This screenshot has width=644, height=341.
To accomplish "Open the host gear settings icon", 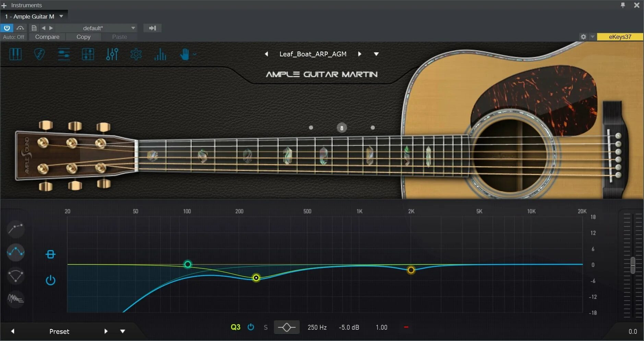I will coord(583,37).
